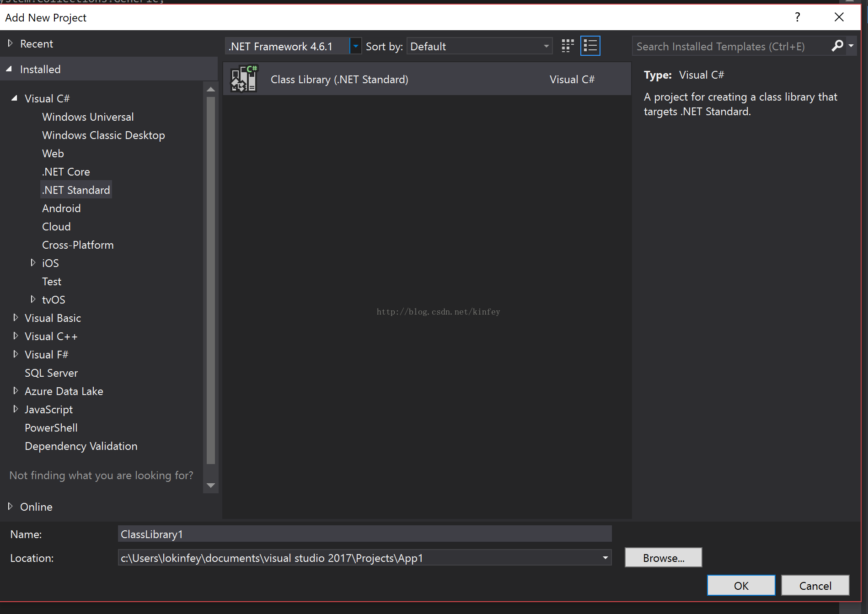This screenshot has width=868, height=614.
Task: Expand the Azure Data Lake node
Action: 16,390
